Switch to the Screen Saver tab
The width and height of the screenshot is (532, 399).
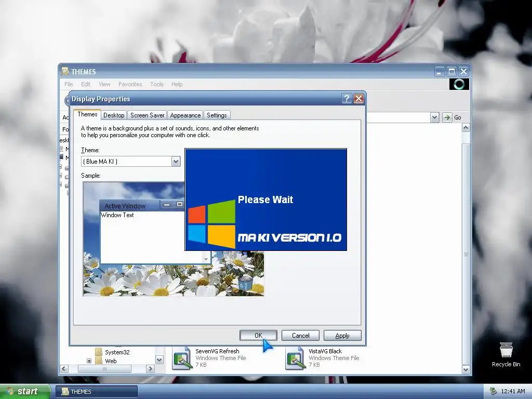(x=147, y=115)
